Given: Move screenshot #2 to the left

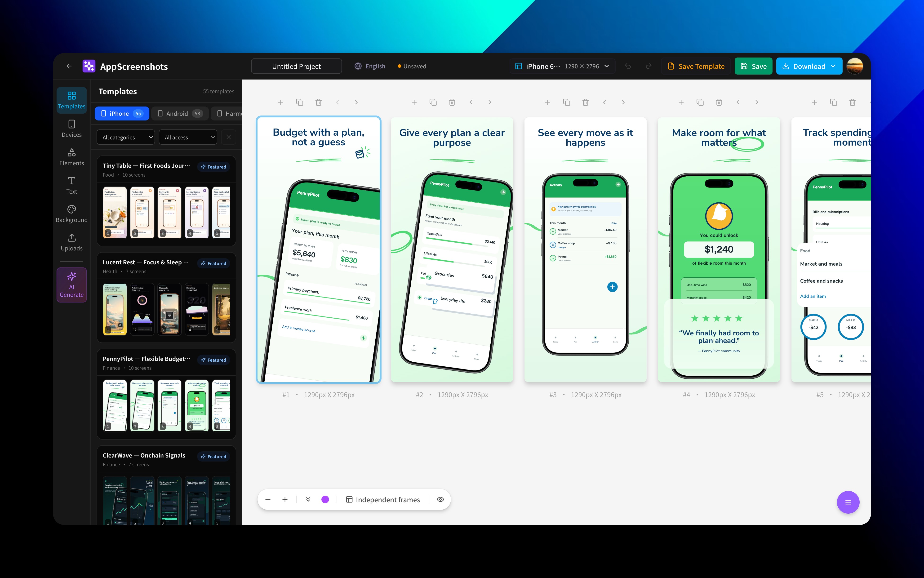Looking at the screenshot, I should point(471,102).
